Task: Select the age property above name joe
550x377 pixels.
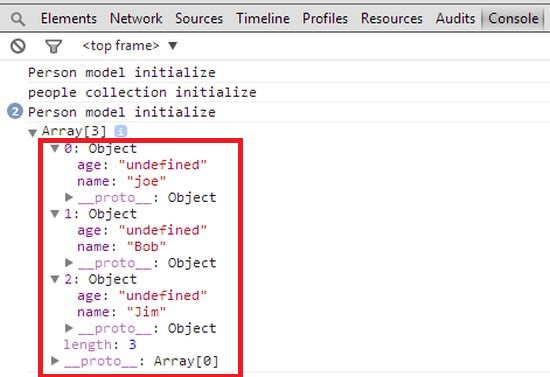Action: [142, 164]
